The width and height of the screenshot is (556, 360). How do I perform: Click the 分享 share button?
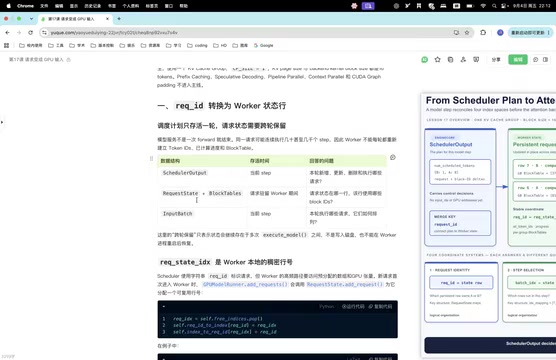pyautogui.click(x=496, y=60)
